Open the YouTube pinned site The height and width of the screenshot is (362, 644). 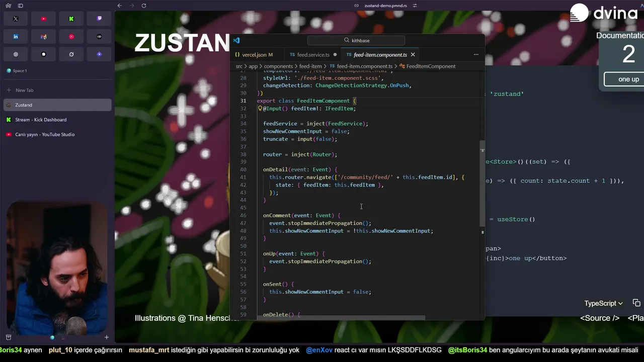tap(44, 19)
